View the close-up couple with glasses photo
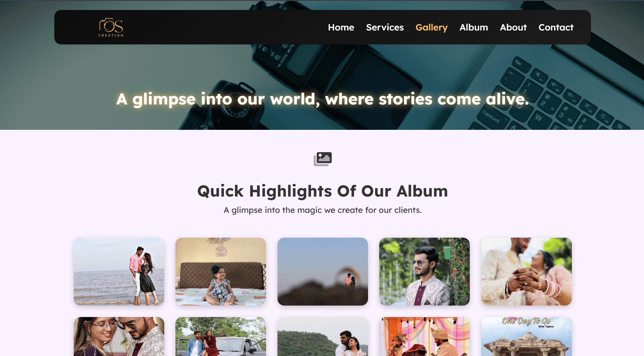 119,336
